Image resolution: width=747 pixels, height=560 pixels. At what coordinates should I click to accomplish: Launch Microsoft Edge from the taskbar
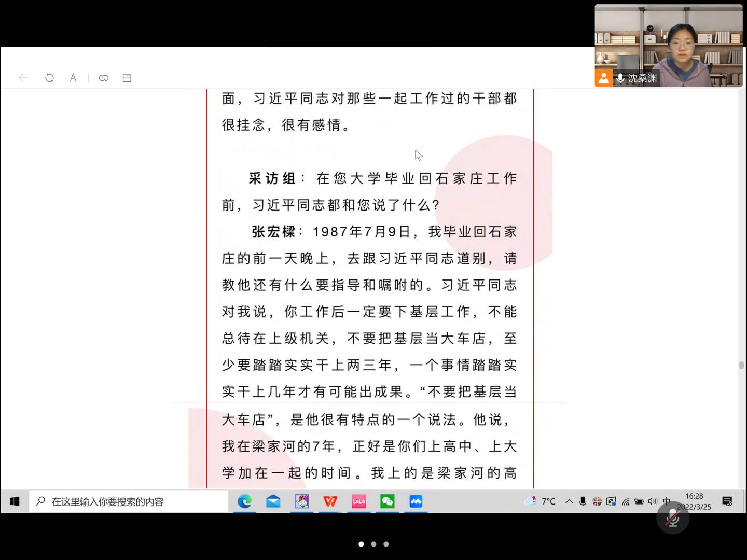[x=245, y=501]
